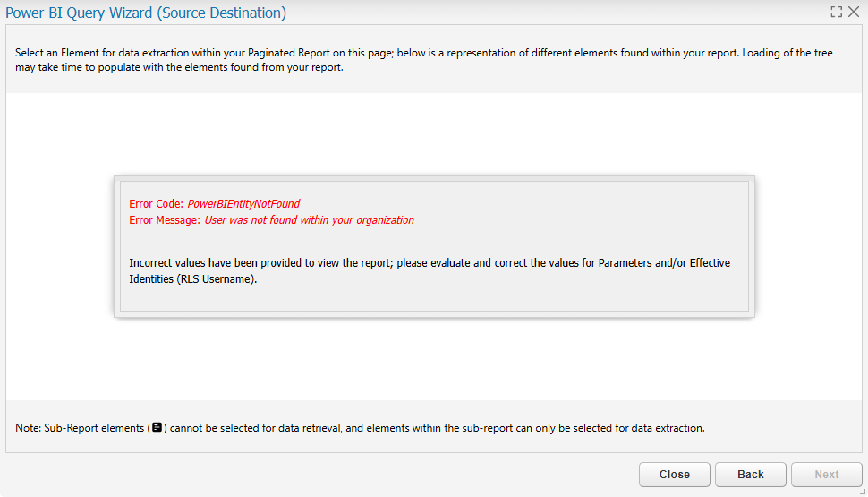
Task: Go back with the Back button
Action: [x=750, y=475]
